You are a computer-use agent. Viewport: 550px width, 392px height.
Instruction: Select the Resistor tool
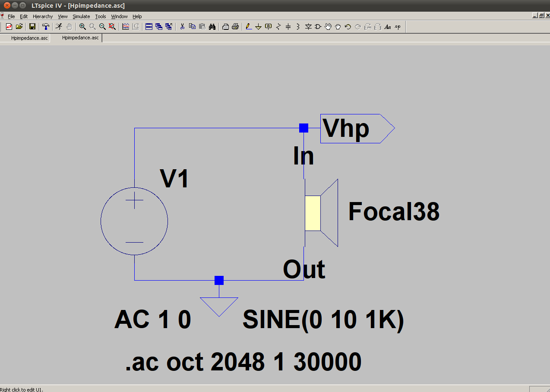pyautogui.click(x=278, y=27)
